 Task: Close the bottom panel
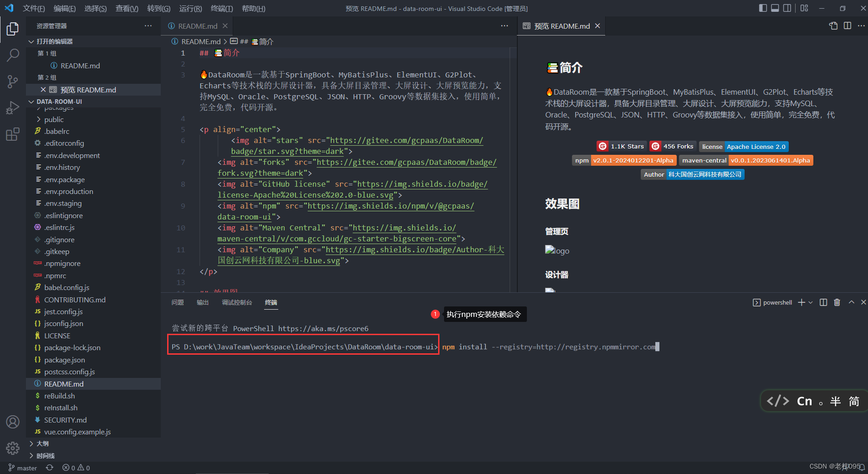pyautogui.click(x=863, y=302)
